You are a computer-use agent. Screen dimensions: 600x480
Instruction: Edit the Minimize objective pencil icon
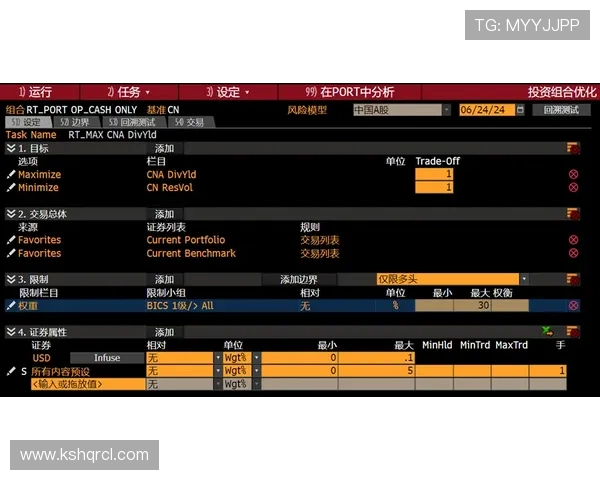11,188
